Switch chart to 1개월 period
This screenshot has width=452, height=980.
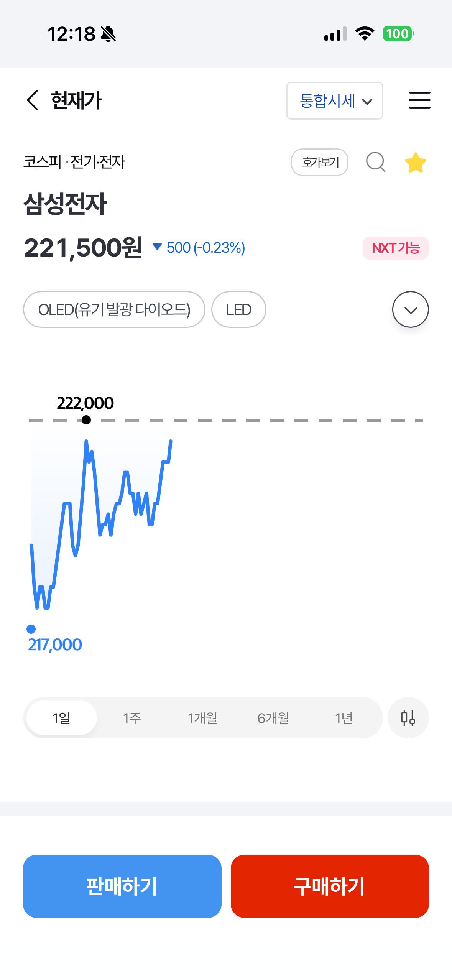click(x=202, y=718)
